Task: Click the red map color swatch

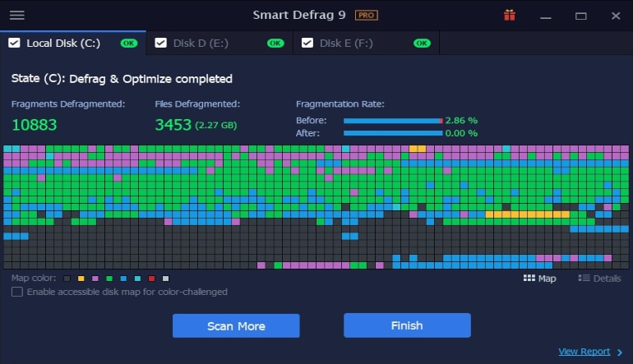Action: 151,279
